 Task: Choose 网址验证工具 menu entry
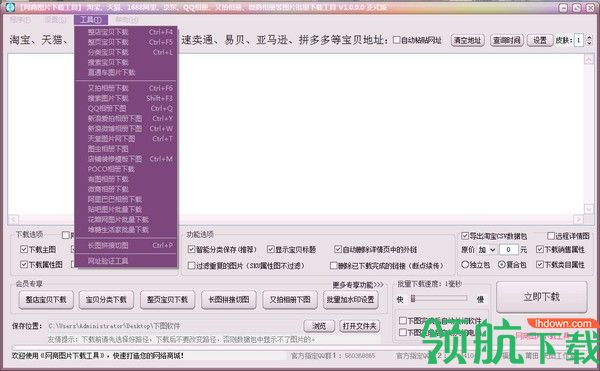click(x=126, y=261)
